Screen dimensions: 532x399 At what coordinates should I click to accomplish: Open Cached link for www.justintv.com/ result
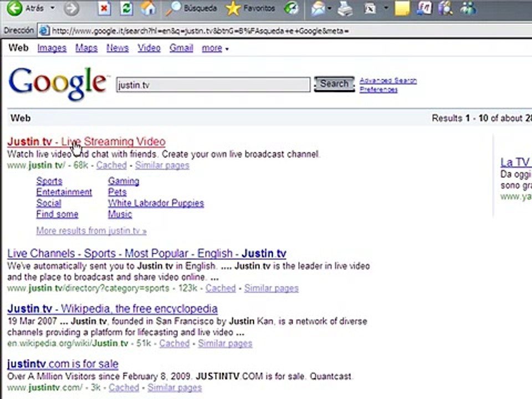tap(124, 387)
